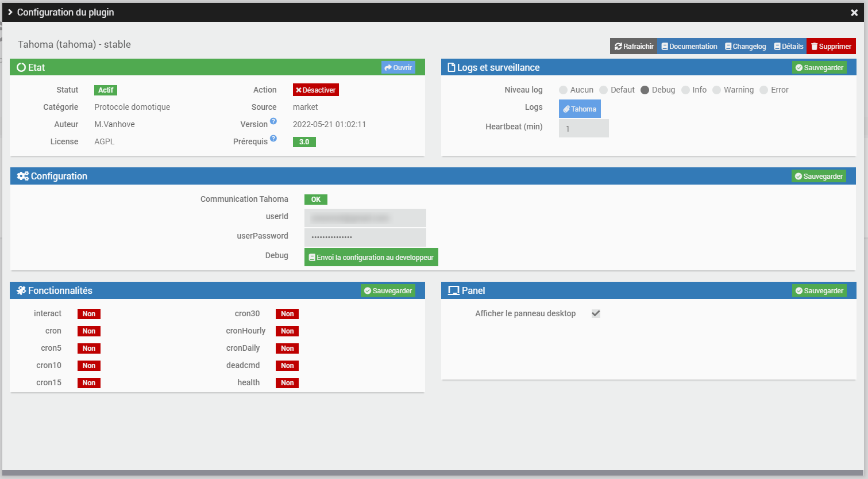868x479 pixels.
Task: Click the Non label for health
Action: (x=287, y=382)
